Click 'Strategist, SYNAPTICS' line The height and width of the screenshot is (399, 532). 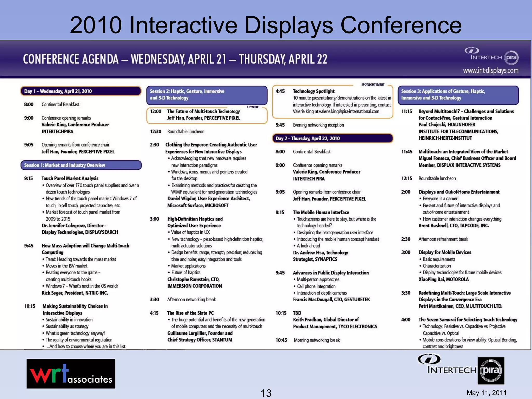click(x=315, y=259)
